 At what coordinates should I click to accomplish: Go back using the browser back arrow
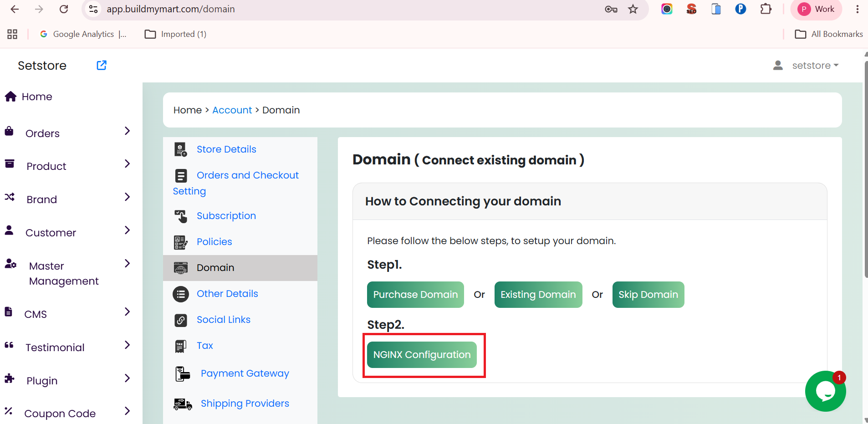coord(15,9)
